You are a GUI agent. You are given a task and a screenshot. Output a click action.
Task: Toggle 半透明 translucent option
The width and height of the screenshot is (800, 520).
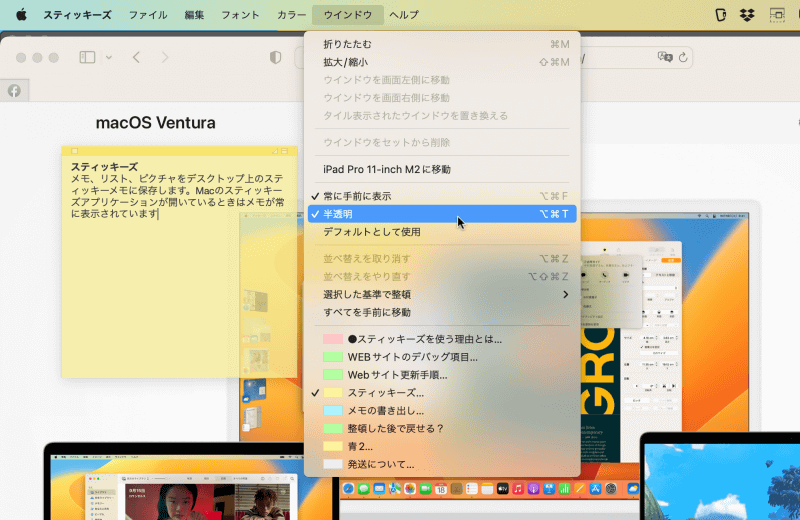tap(442, 214)
